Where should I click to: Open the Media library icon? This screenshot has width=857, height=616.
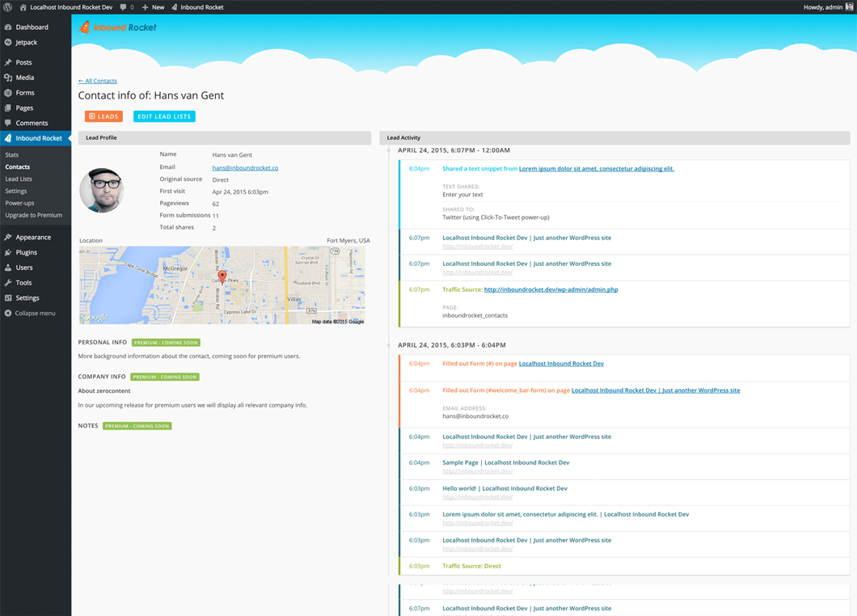point(8,78)
